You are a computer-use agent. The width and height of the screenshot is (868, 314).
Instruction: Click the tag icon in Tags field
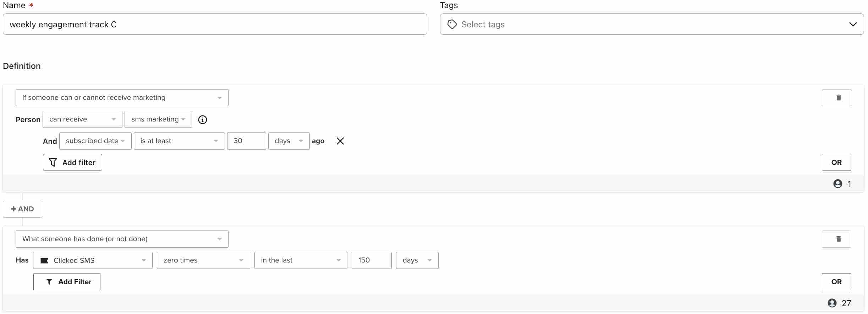[x=452, y=24]
